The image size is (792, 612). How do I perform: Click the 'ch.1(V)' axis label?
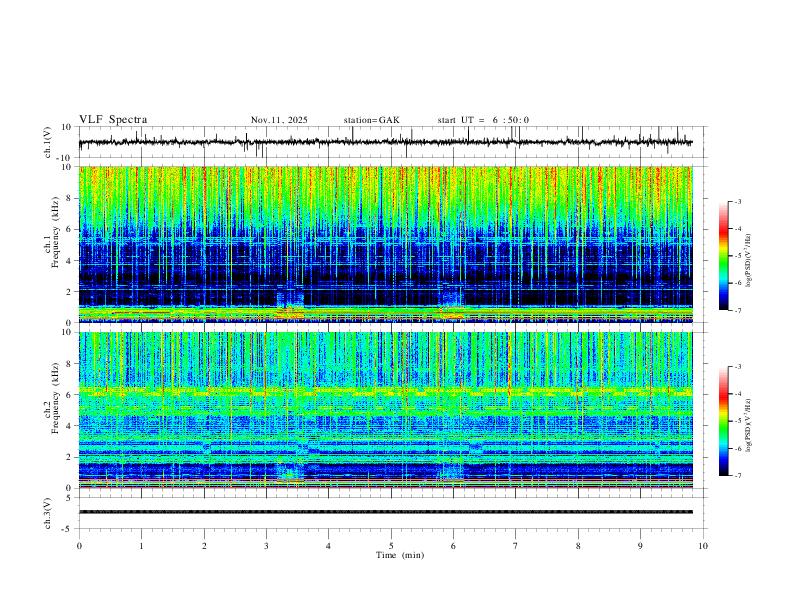pos(48,143)
